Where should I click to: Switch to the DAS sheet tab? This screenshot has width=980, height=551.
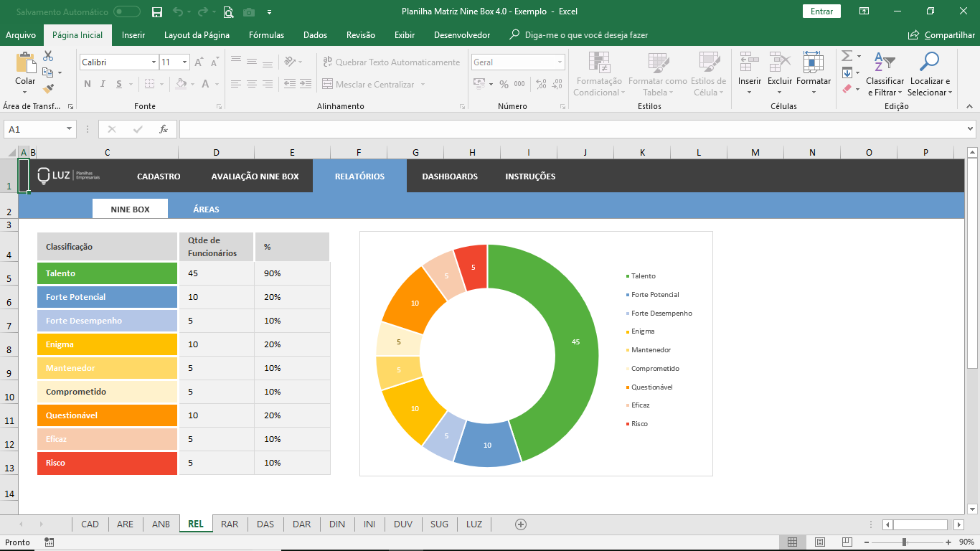pos(265,524)
